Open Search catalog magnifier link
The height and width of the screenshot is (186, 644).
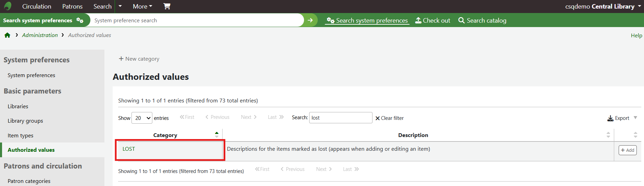click(x=482, y=21)
